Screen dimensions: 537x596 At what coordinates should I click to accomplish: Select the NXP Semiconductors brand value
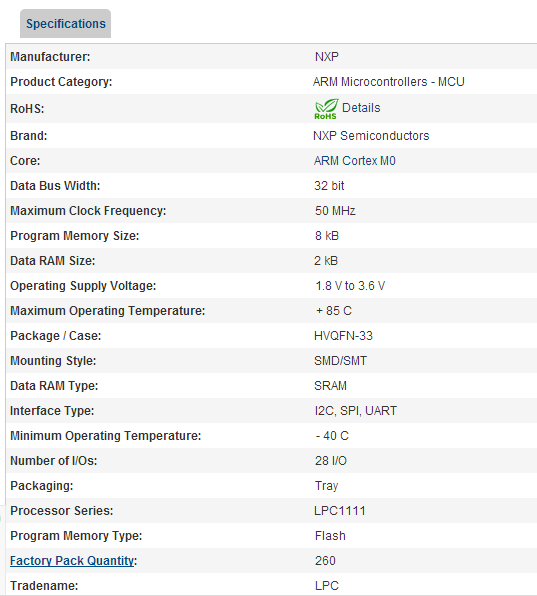[371, 136]
